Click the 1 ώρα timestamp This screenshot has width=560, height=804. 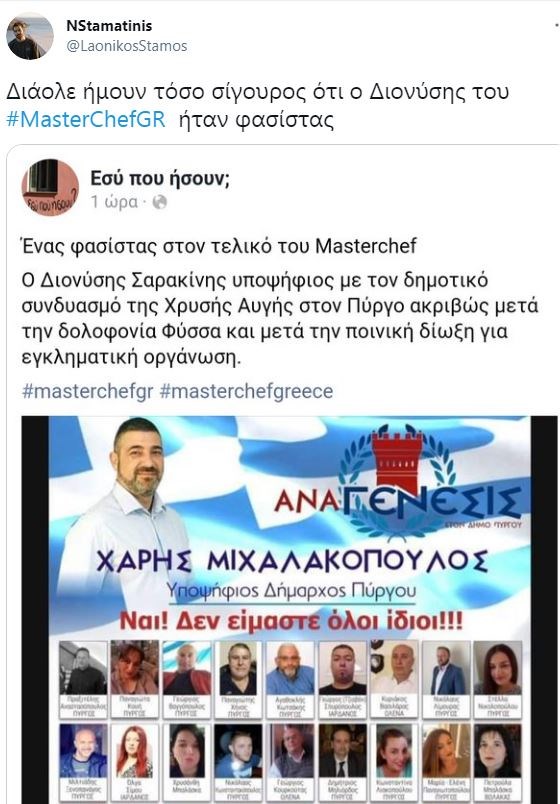pyautogui.click(x=114, y=202)
